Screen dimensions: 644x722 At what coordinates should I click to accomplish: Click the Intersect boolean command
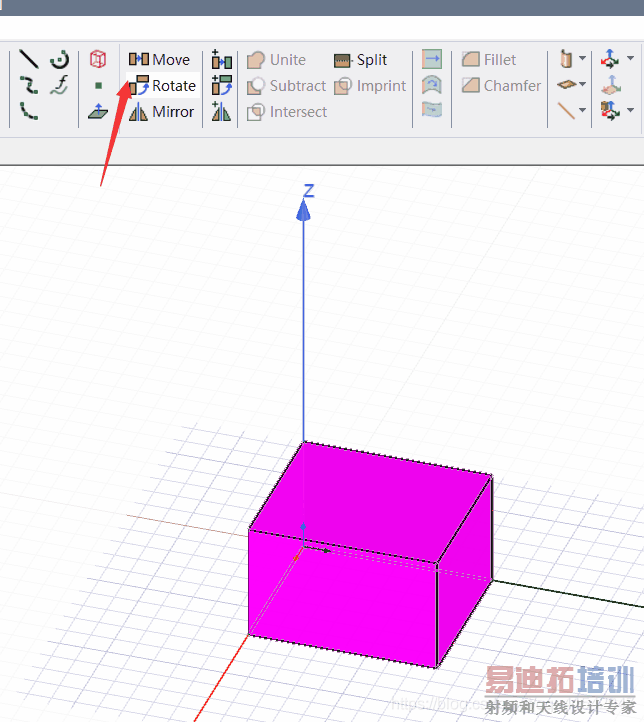click(x=287, y=112)
